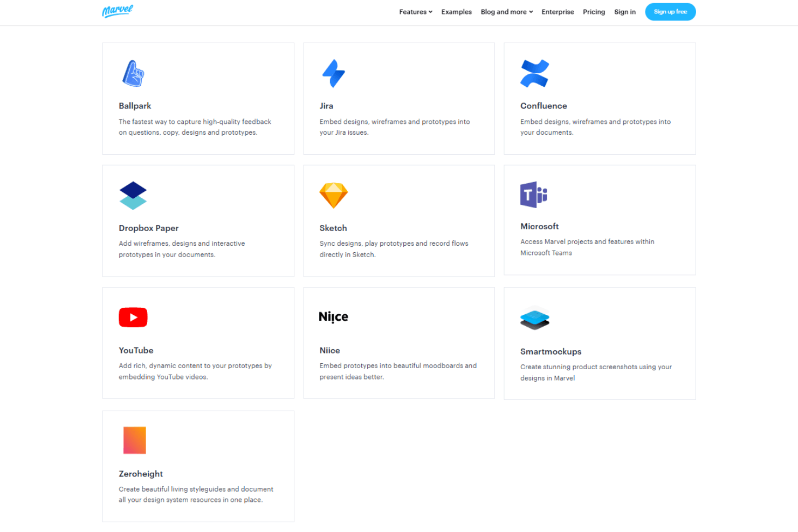Viewport: 798px width, 532px height.
Task: Click the Smartmockups layered icon
Action: point(534,318)
